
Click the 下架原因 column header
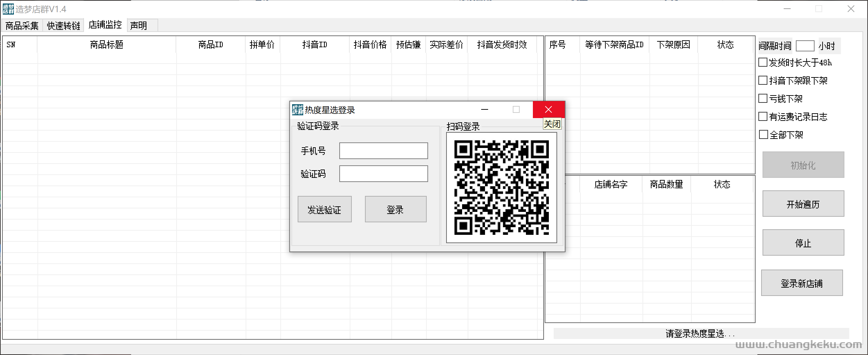tap(673, 45)
